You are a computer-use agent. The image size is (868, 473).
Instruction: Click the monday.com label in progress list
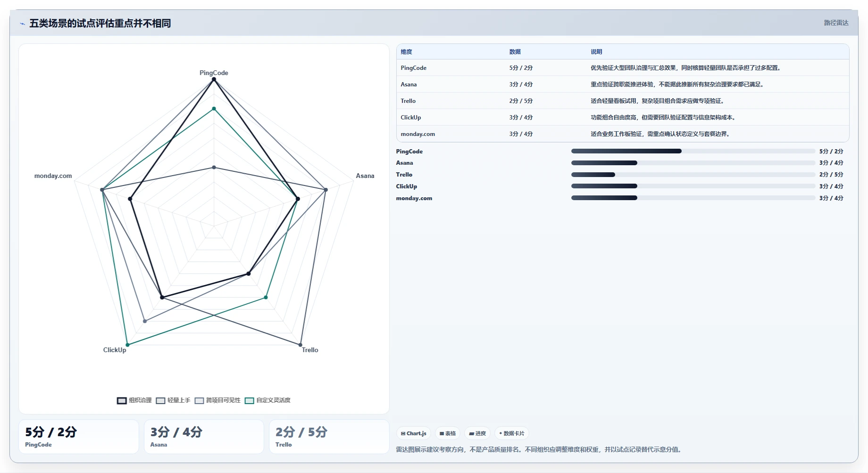coord(414,198)
